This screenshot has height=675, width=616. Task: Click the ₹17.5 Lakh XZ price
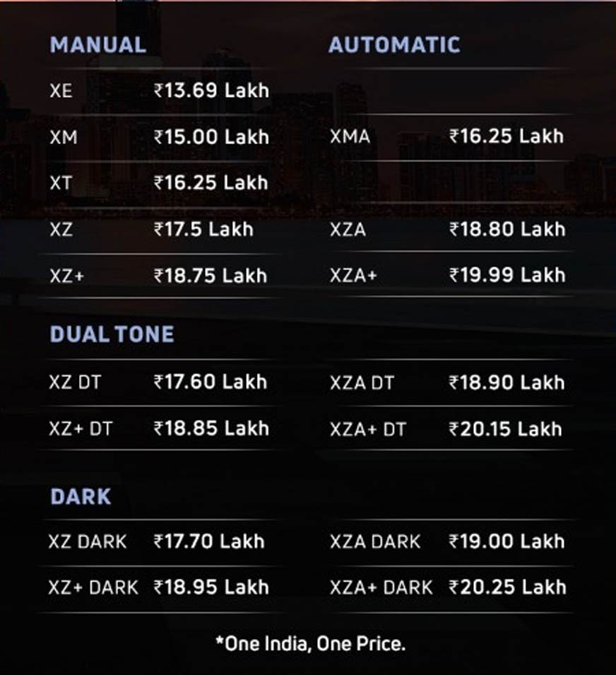click(x=203, y=229)
